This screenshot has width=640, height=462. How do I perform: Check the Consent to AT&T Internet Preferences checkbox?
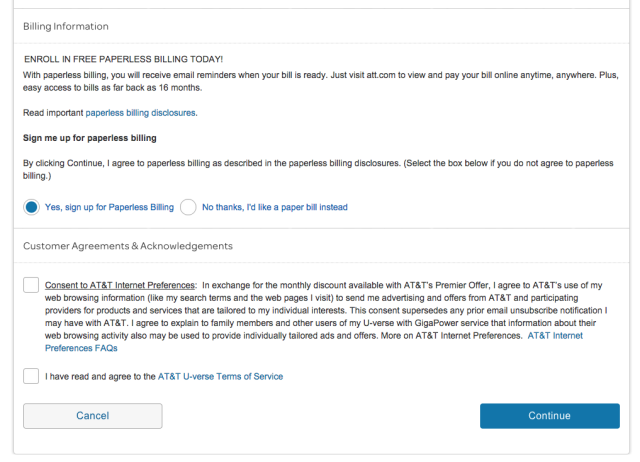[x=31, y=285]
